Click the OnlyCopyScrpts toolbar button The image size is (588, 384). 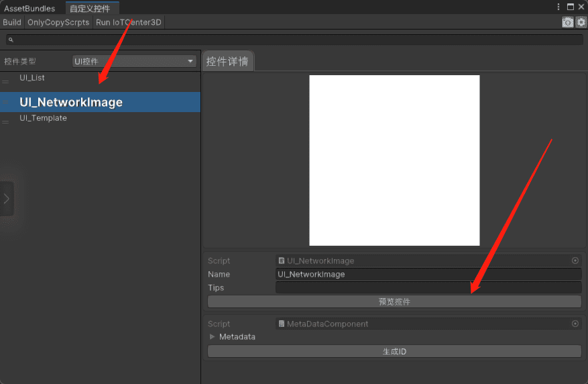[58, 22]
